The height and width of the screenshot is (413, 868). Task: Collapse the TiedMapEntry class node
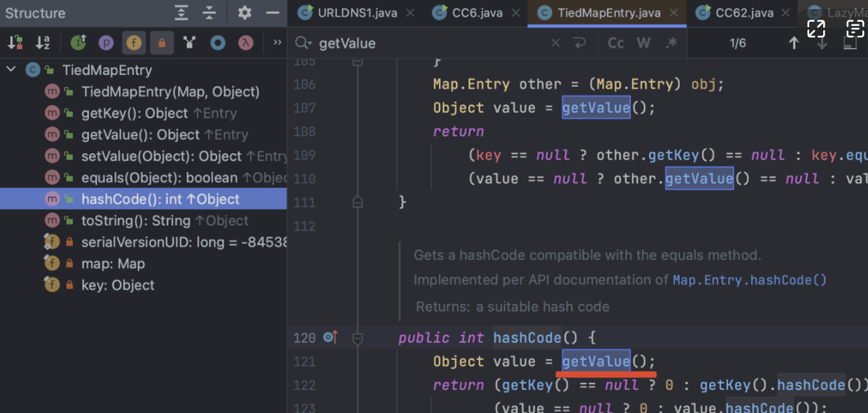(x=11, y=69)
